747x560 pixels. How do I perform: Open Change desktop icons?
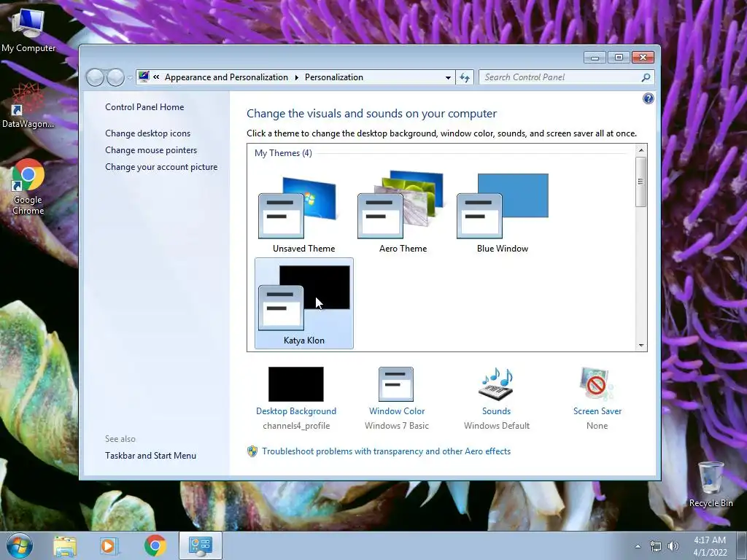[147, 133]
